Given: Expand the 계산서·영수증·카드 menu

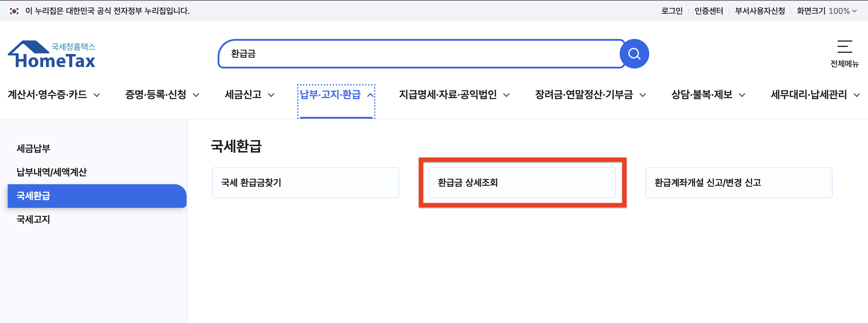Looking at the screenshot, I should click(54, 95).
